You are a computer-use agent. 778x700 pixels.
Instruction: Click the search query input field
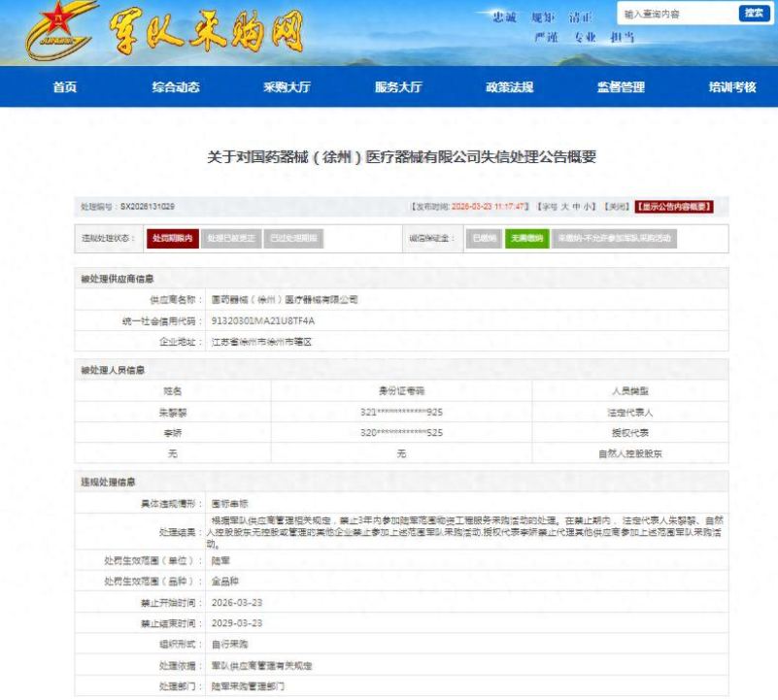(x=677, y=14)
